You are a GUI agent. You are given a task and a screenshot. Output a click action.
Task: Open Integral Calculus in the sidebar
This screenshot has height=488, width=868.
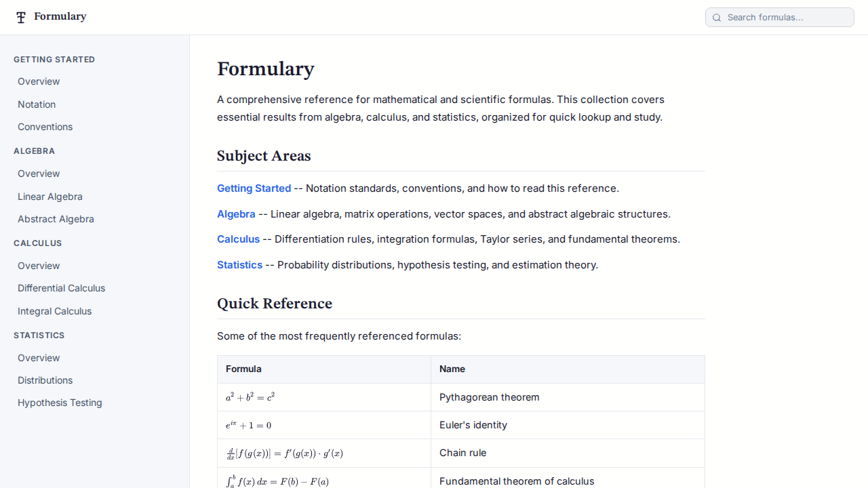point(54,311)
